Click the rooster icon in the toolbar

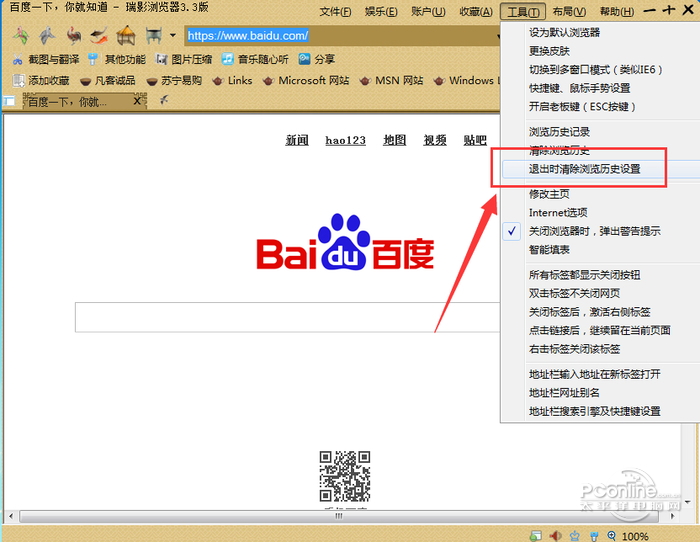click(74, 35)
